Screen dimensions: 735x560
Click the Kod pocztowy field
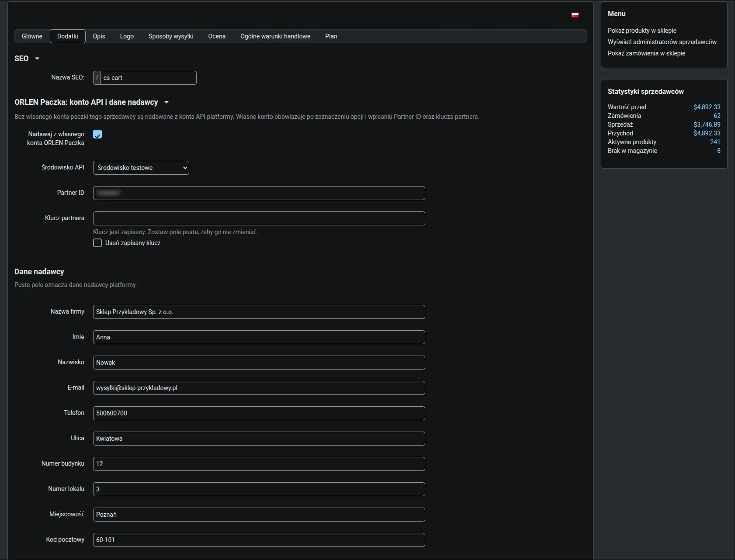259,540
